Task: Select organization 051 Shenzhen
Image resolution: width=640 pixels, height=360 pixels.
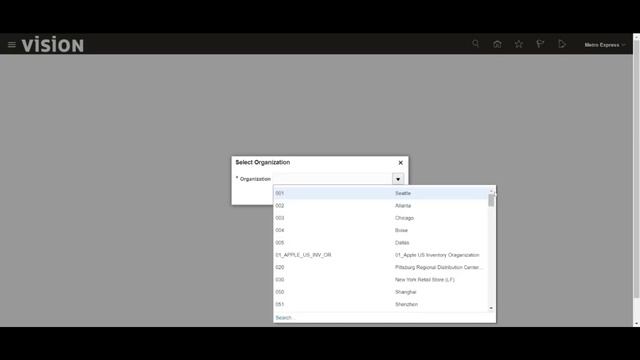Action: pos(381,304)
